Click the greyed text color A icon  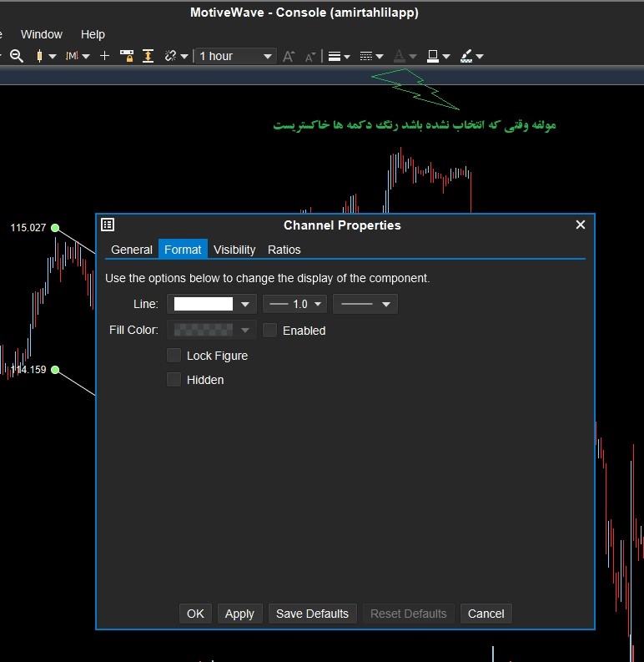coord(400,56)
